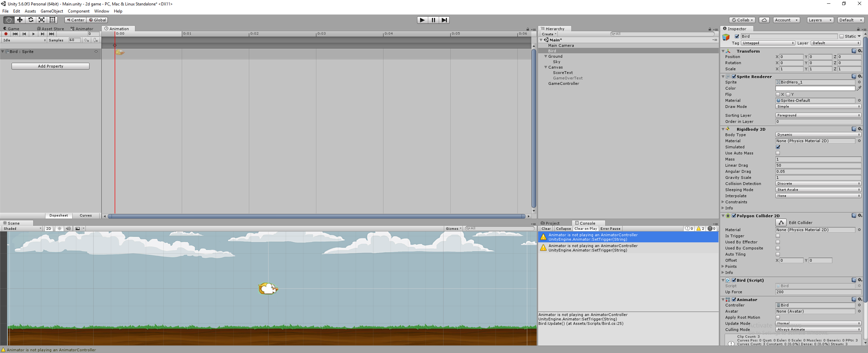
Task: Start Play mode with the play button
Action: (x=422, y=20)
